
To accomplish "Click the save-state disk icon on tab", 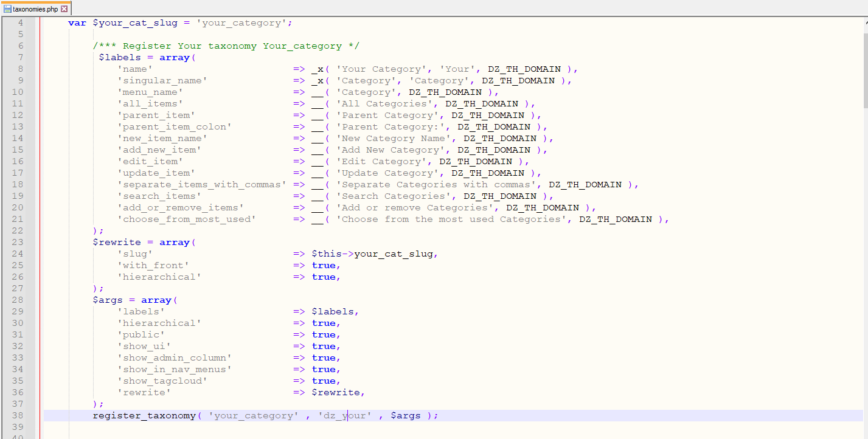I will pyautogui.click(x=7, y=9).
